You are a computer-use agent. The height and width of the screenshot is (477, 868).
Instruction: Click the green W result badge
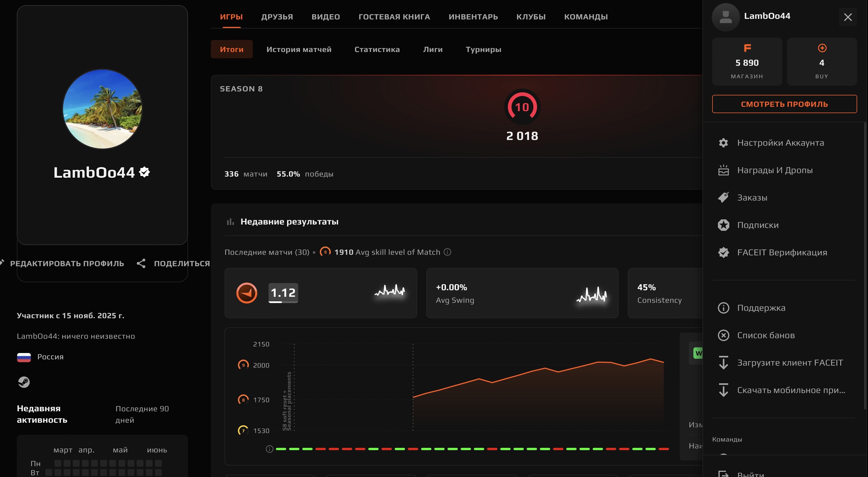pos(698,353)
